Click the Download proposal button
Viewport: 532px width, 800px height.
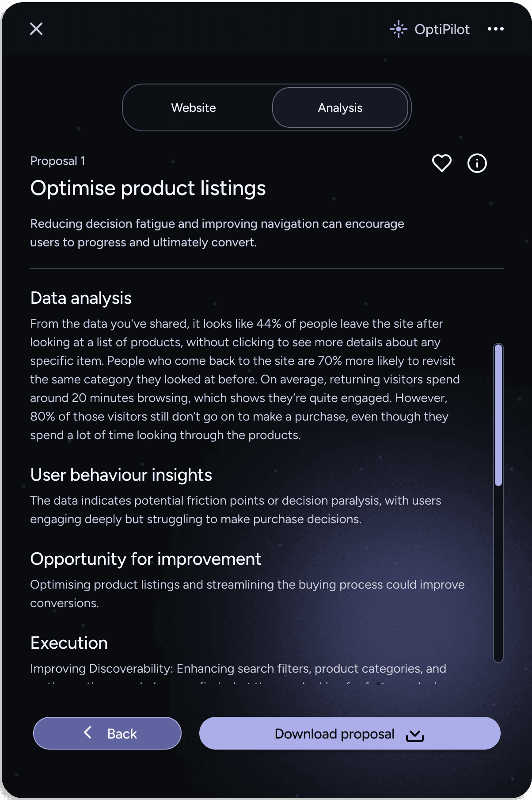pyautogui.click(x=350, y=733)
